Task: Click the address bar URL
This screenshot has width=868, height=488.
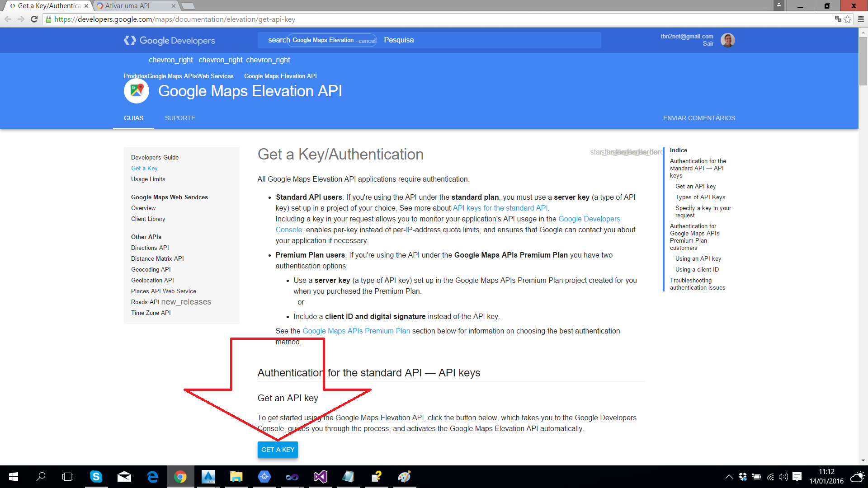Action: (x=175, y=19)
